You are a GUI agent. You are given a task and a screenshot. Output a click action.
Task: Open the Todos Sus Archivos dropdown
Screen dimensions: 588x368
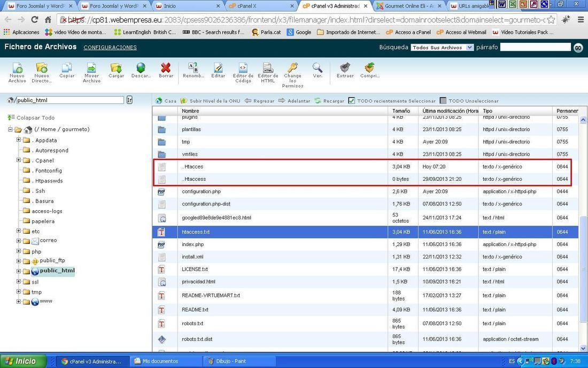(443, 48)
